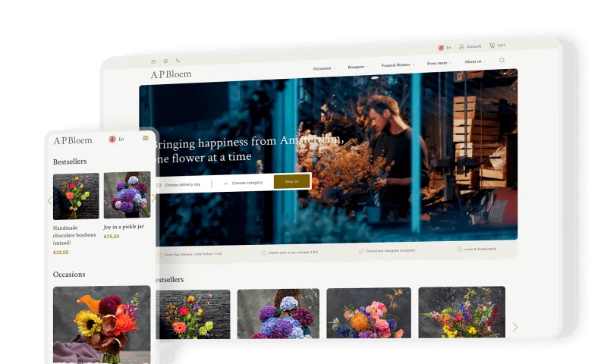Switch language via En label on tablet

coord(448,48)
